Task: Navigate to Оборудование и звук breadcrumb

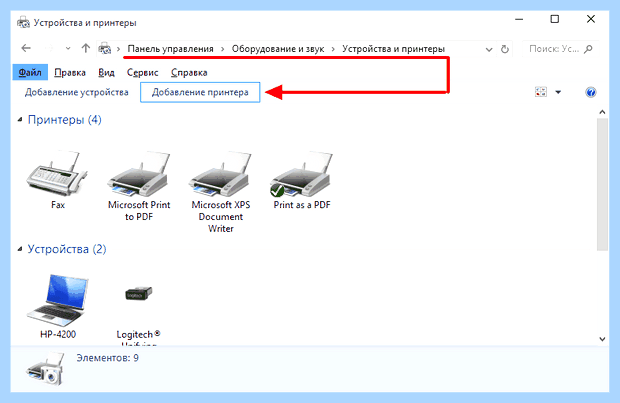Action: pos(278,49)
